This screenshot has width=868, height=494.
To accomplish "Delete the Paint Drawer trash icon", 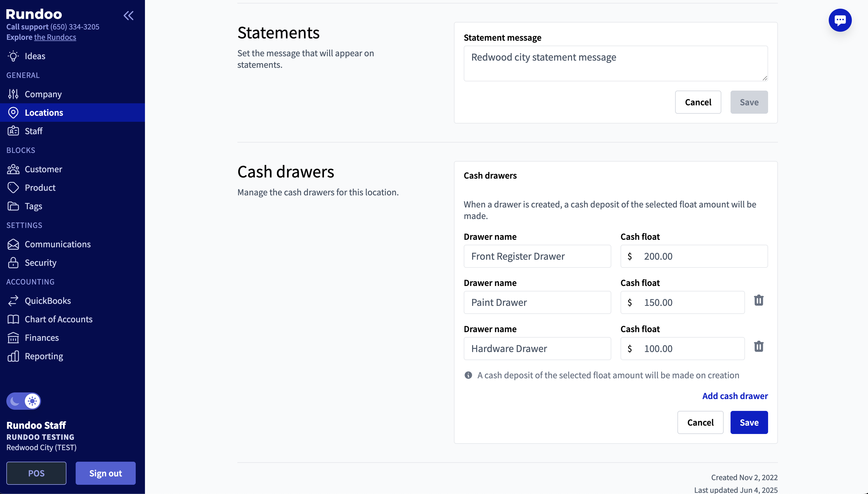I will point(759,301).
